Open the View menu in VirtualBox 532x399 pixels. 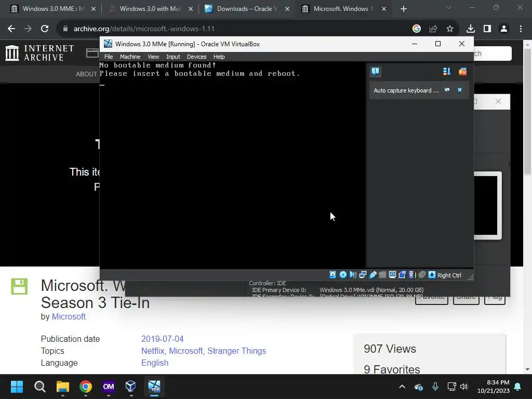153,57
